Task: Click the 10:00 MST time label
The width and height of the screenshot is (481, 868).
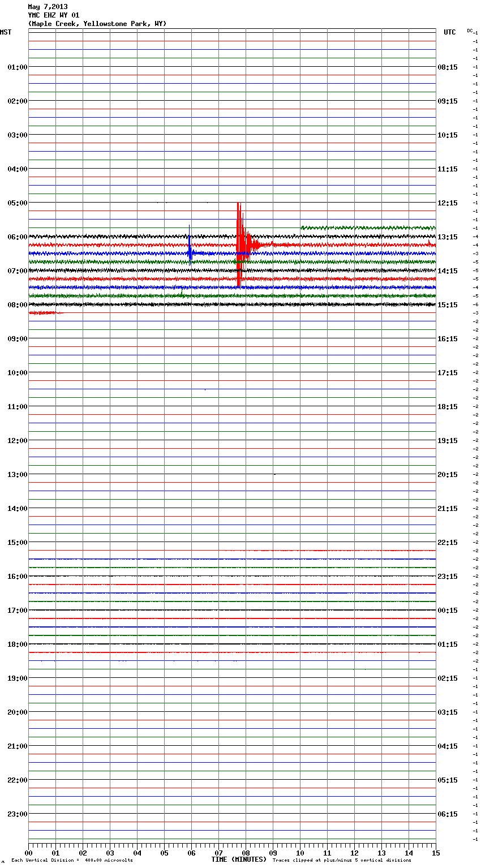Action: 18,373
